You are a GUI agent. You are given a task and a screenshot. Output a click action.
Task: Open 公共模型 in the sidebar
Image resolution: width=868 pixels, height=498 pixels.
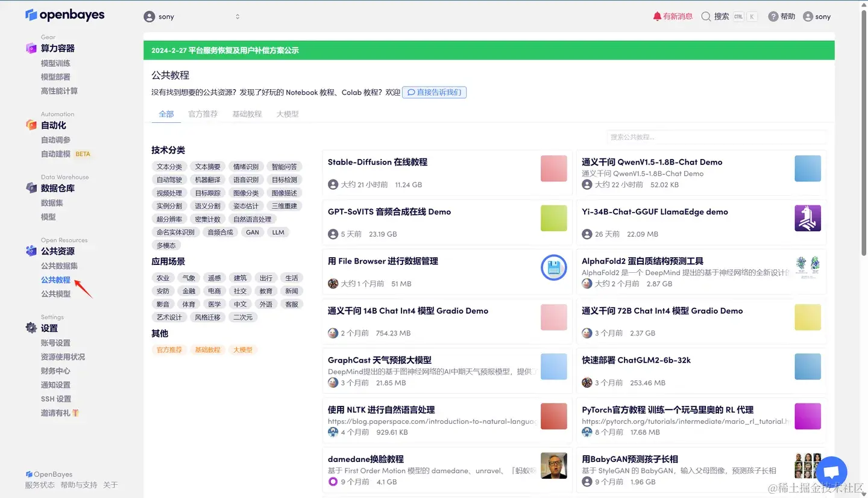pyautogui.click(x=55, y=294)
